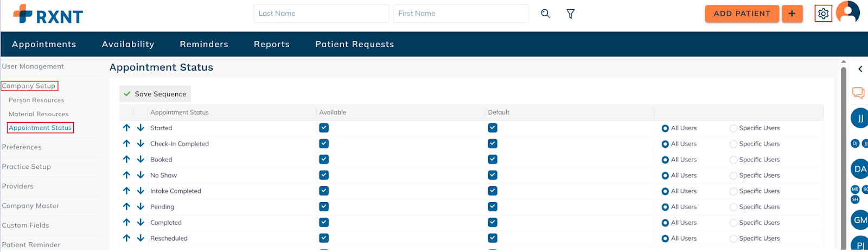Image resolution: width=868 pixels, height=252 pixels.
Task: Uncheck Default for Pending status
Action: pos(493,207)
